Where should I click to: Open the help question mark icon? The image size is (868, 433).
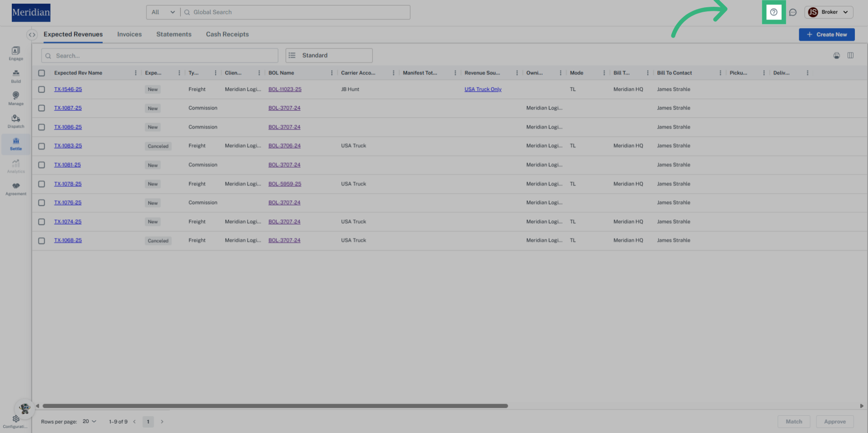(x=774, y=12)
